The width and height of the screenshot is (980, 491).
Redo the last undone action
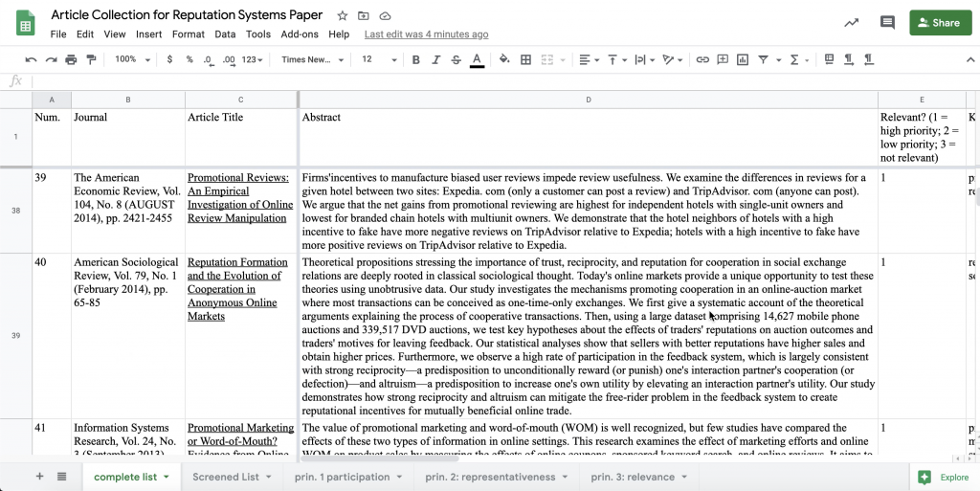point(52,59)
